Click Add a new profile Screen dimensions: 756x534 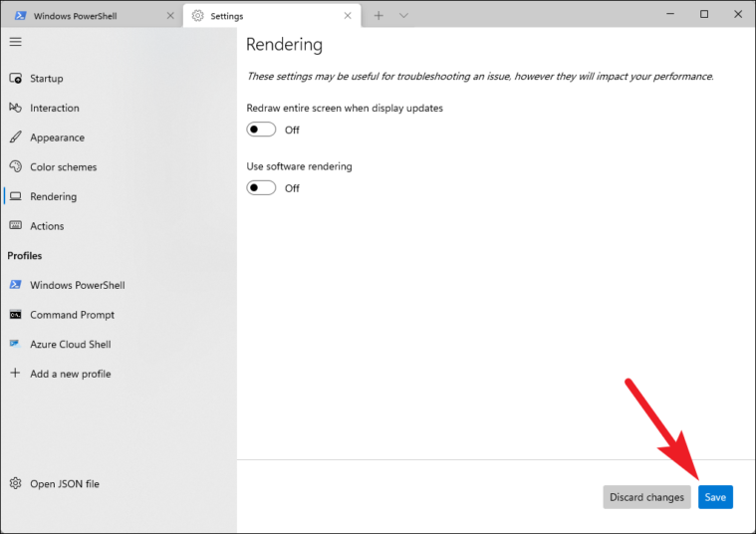pyautogui.click(x=119, y=374)
